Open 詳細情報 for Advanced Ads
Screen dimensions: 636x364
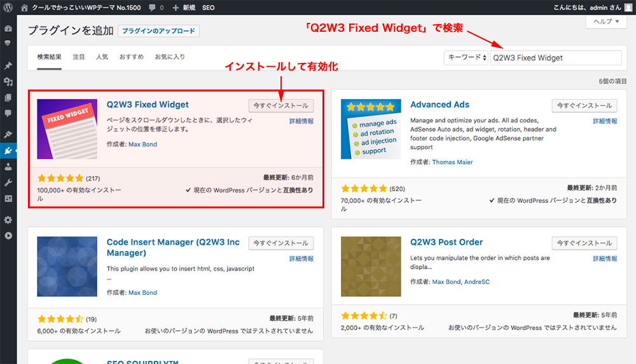605,121
